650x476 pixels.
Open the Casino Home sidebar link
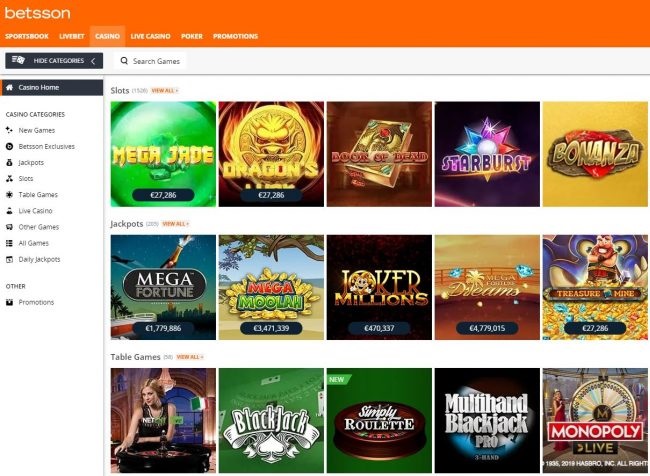pyautogui.click(x=52, y=87)
